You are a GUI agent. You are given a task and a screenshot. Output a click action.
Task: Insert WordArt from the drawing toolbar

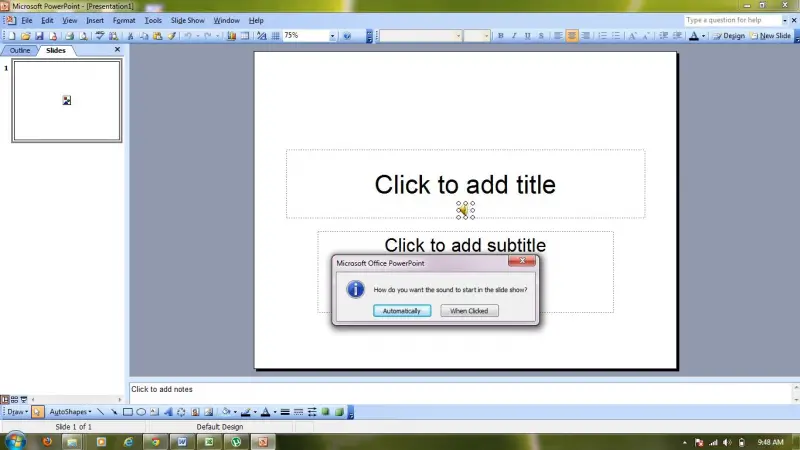(168, 412)
